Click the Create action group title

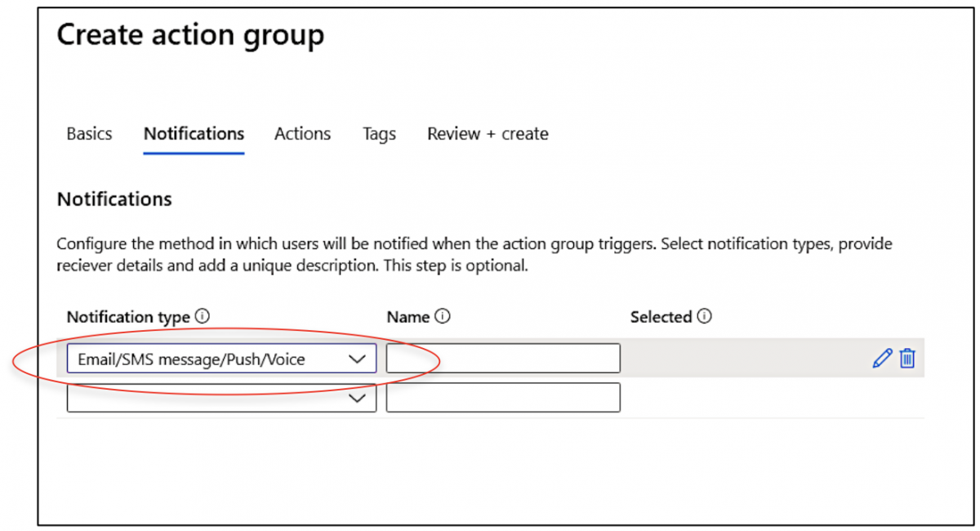[189, 34]
